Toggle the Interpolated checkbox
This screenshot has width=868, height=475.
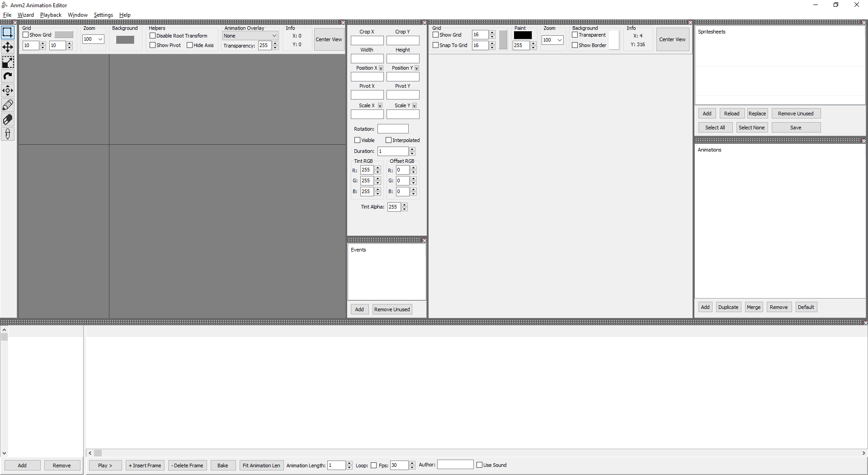pos(389,140)
